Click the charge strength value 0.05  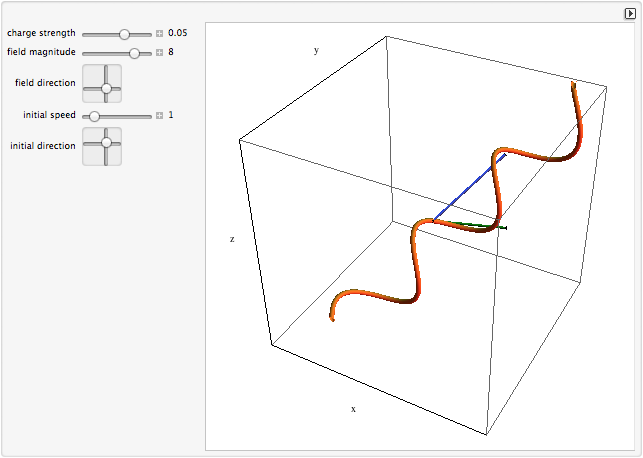(178, 33)
